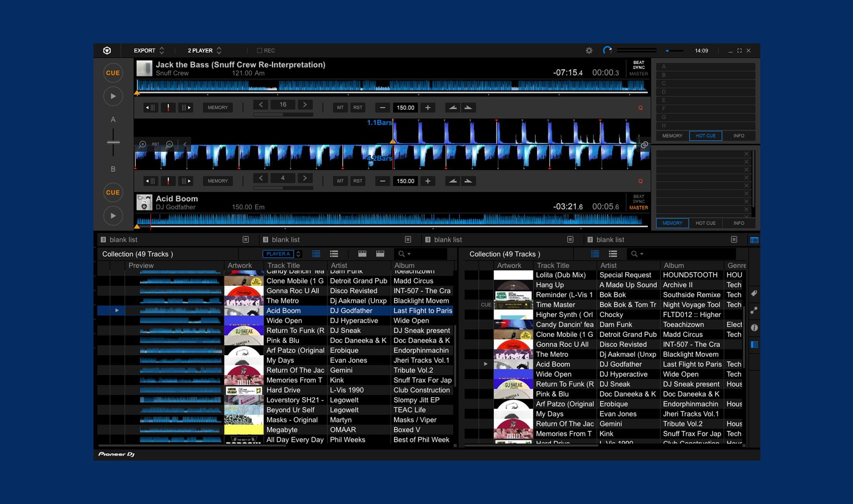Click the zoom-in icon on deck B waveform
The image size is (853, 504).
point(142,144)
